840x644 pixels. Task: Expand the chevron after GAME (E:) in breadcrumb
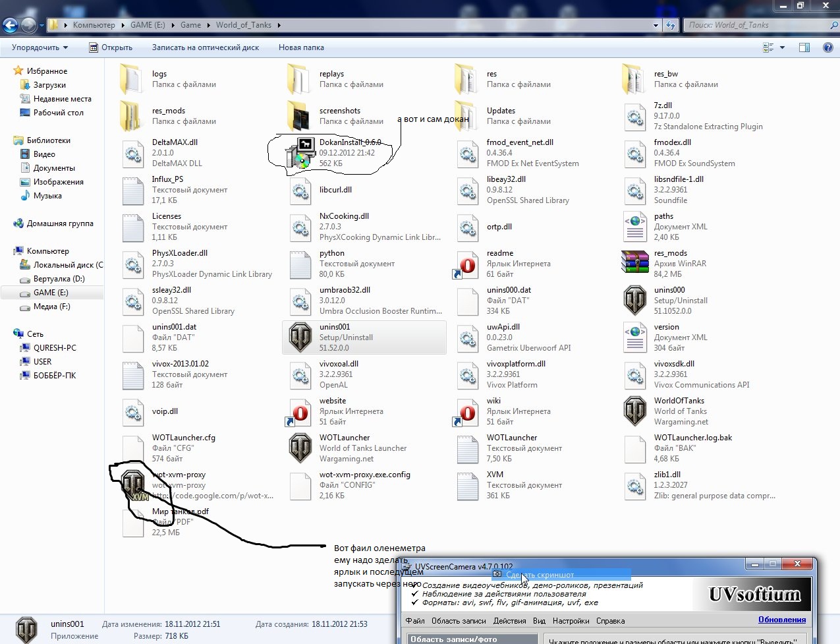coord(173,25)
